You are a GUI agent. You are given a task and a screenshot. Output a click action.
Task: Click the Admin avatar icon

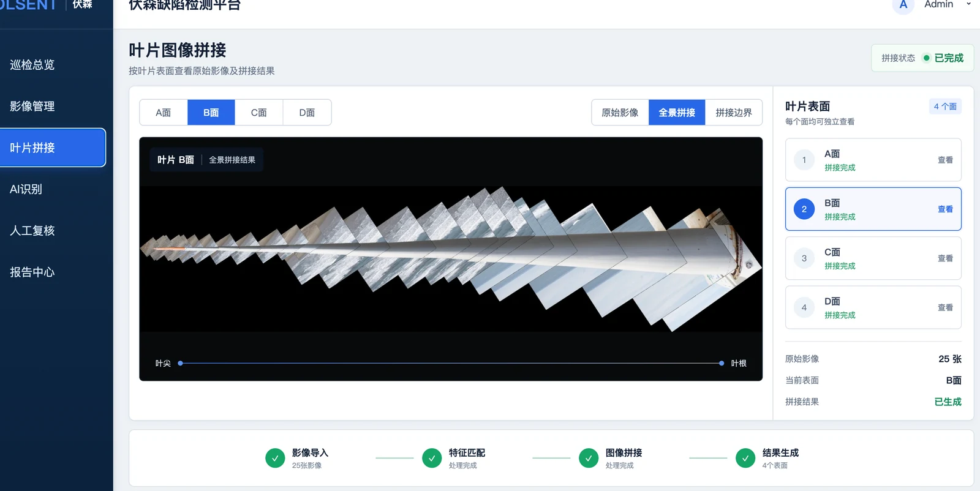click(903, 5)
